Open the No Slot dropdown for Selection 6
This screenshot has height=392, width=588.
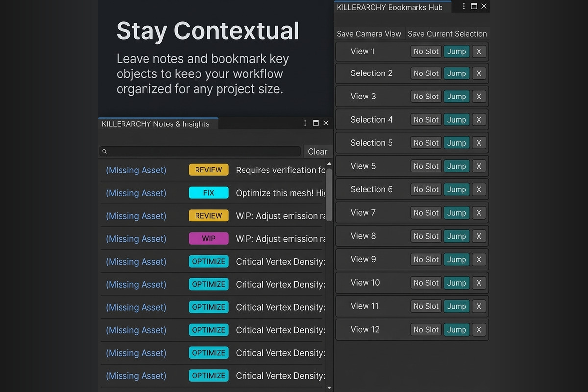click(x=426, y=189)
